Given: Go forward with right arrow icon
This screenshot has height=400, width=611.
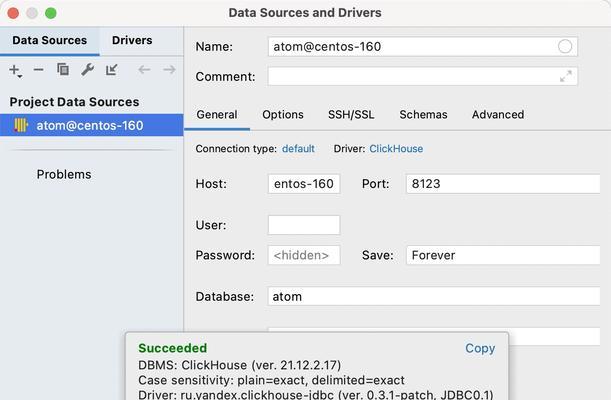Looking at the screenshot, I should point(169,70).
